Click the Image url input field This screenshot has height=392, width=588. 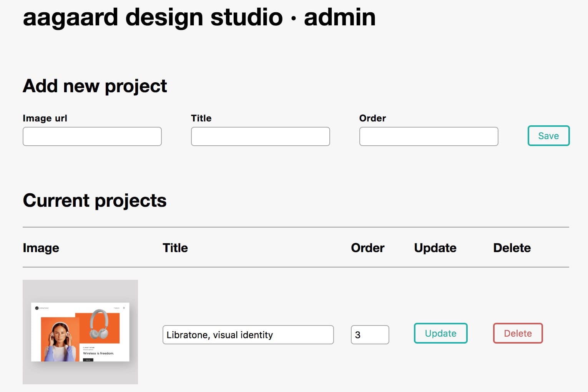(92, 136)
